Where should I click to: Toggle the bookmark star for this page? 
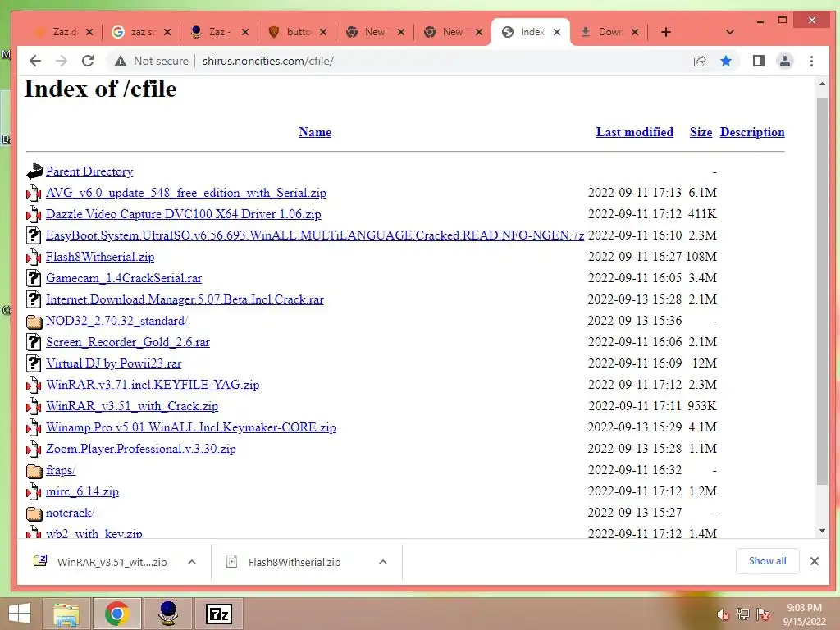[726, 61]
